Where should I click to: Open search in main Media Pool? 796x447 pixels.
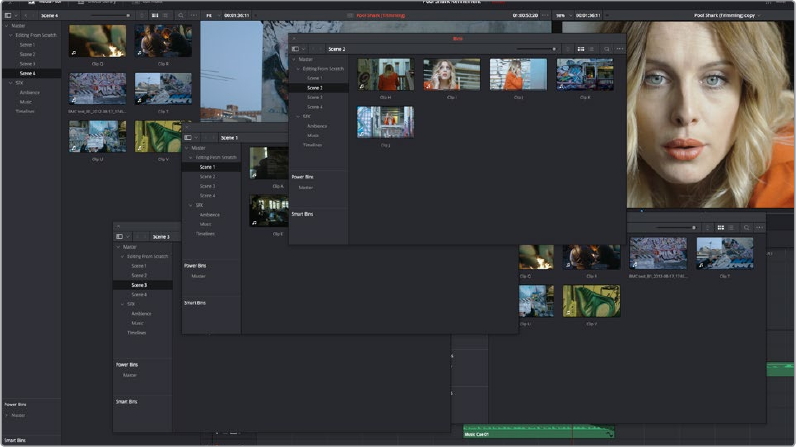181,15
